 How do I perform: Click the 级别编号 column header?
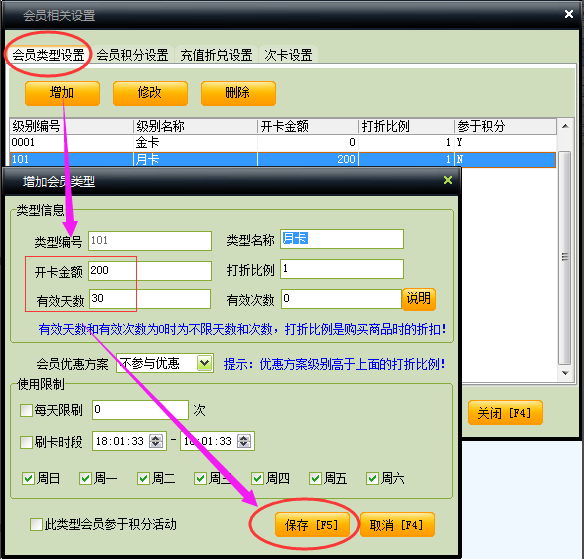click(x=72, y=126)
